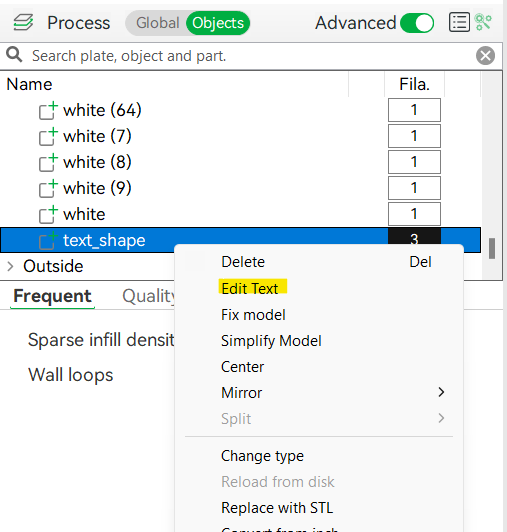Viewport: 507px width, 532px height.
Task: Select the Objects process mode
Action: click(x=218, y=23)
